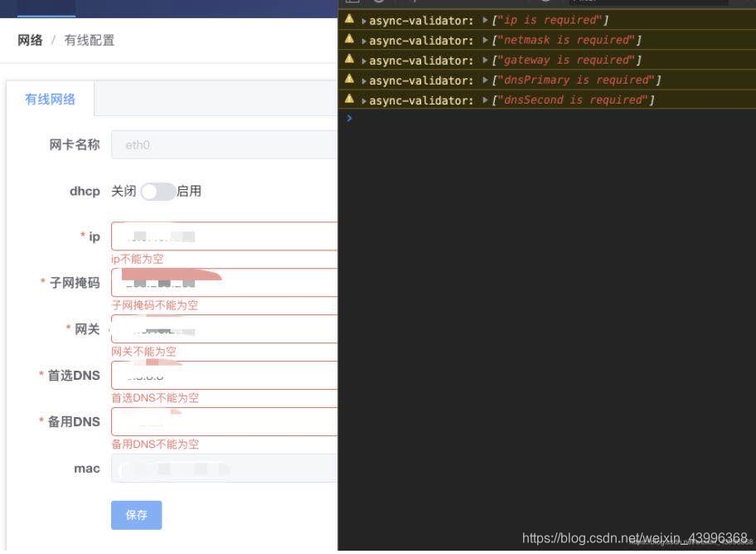The height and width of the screenshot is (554, 756).
Task: Click the 有线配置 breadcrumb
Action: [90, 40]
